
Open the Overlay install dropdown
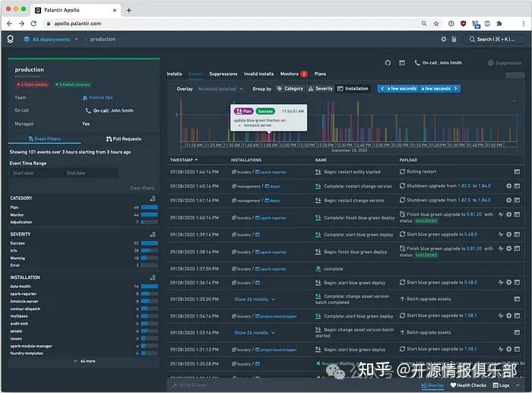click(x=220, y=89)
